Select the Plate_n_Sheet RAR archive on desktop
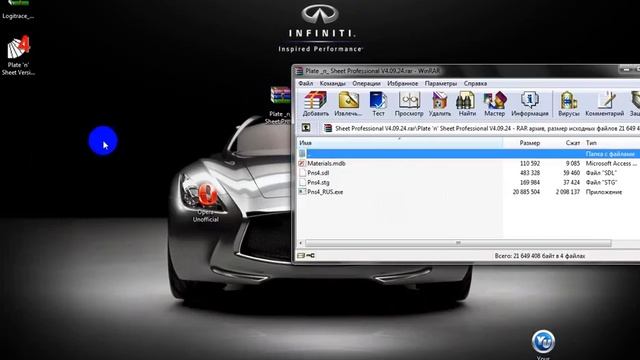The height and width of the screenshot is (360, 640). pyautogui.click(x=280, y=105)
